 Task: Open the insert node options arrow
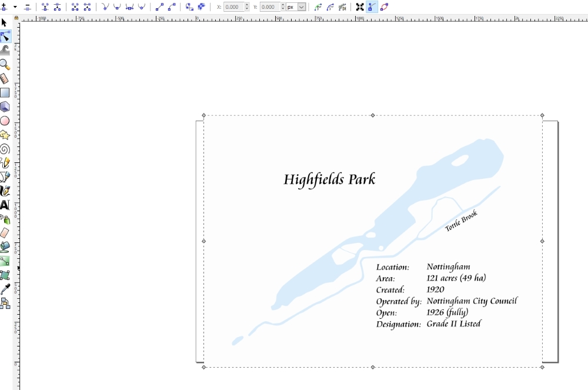click(15, 6)
